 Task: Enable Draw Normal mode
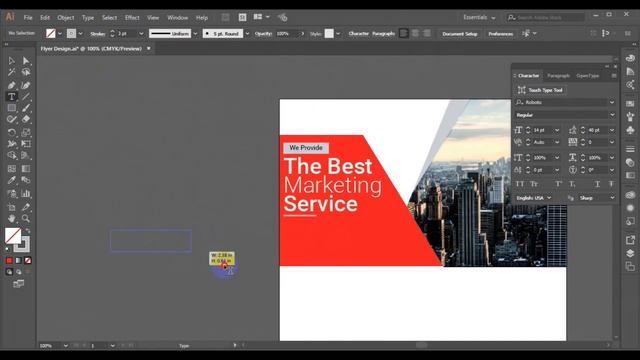[x=9, y=272]
